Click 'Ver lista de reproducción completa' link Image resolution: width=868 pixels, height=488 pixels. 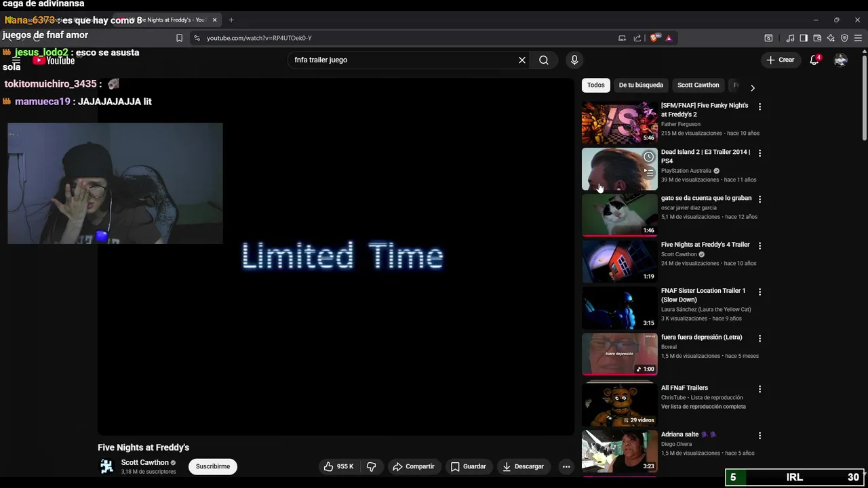coord(703,407)
